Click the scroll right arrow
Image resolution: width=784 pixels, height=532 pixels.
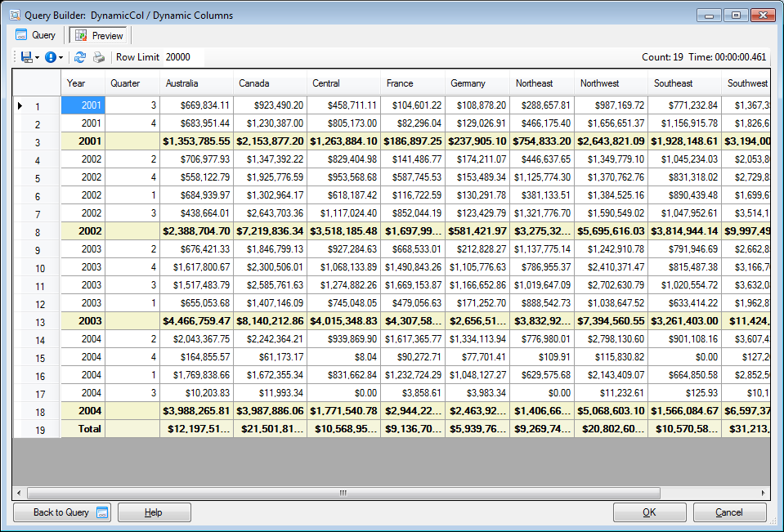[763, 493]
